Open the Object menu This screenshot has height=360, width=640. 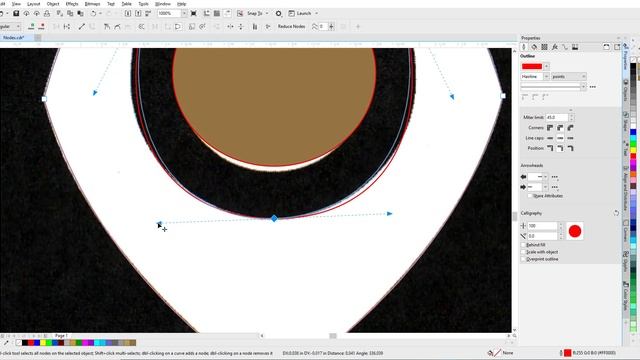[x=53, y=4]
